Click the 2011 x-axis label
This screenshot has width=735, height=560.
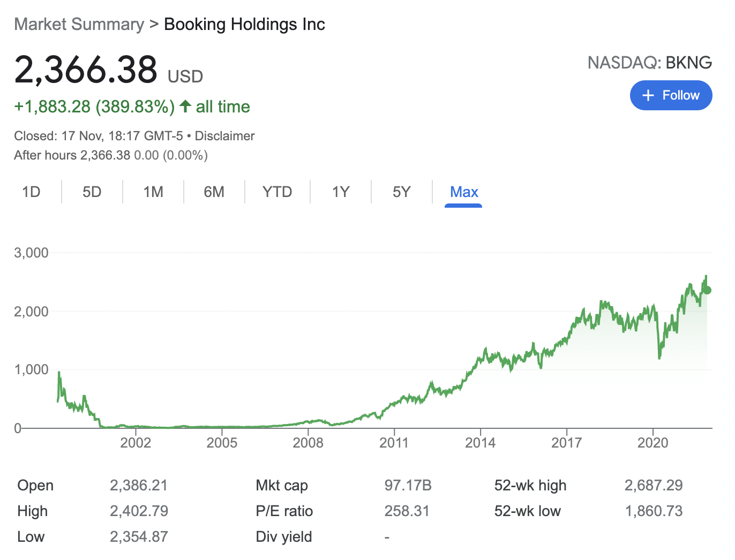pyautogui.click(x=394, y=443)
